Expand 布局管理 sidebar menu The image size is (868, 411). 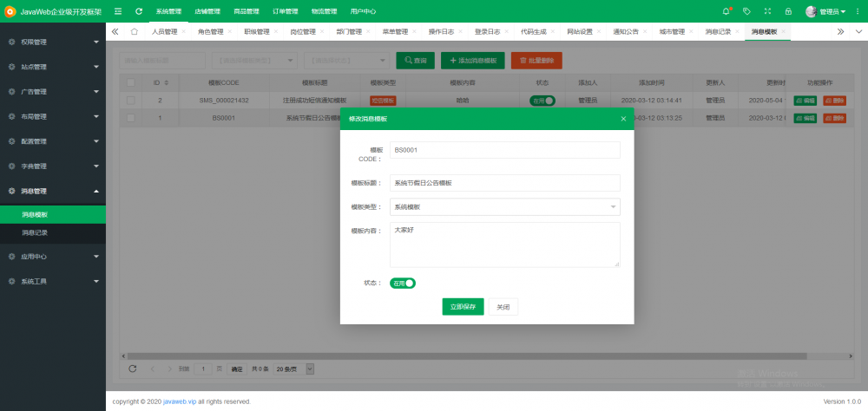[x=53, y=117]
